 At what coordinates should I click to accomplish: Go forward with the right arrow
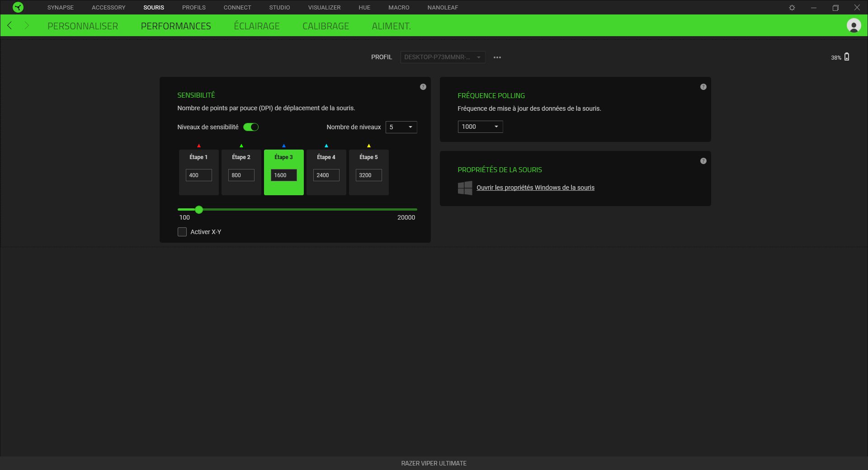tap(27, 25)
